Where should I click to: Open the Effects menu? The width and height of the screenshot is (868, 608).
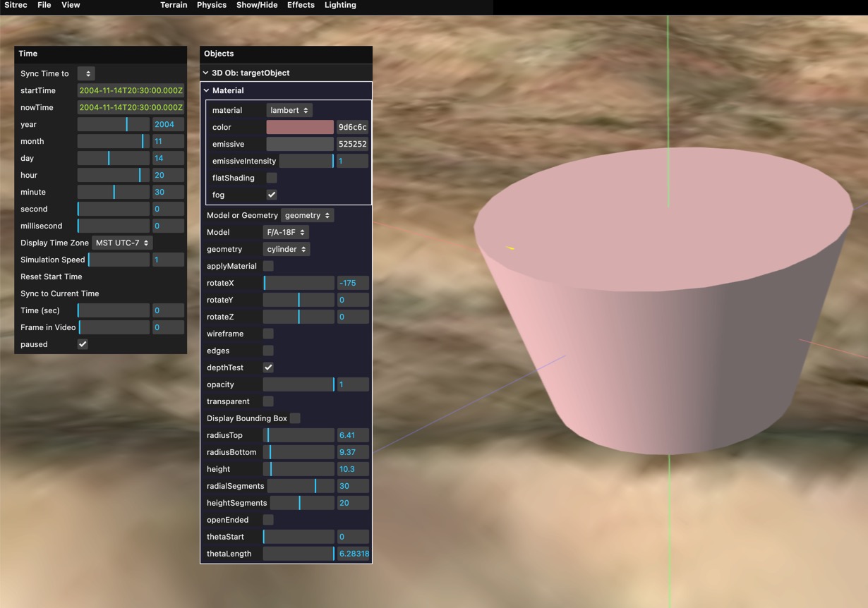301,5
